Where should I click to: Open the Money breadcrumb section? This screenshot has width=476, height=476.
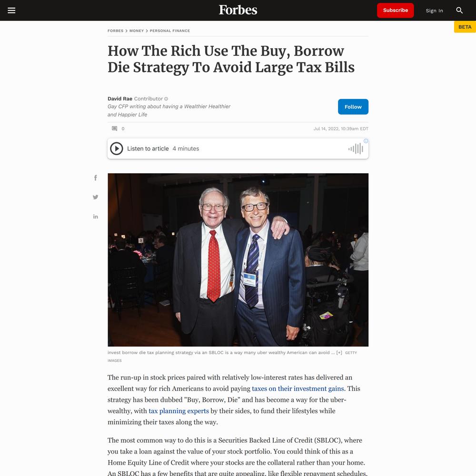coord(137,31)
